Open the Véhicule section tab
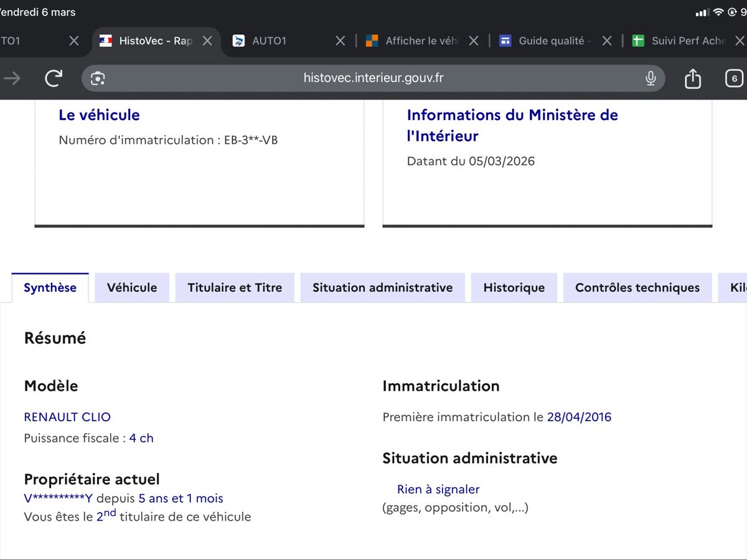Image resolution: width=747 pixels, height=560 pixels. (132, 287)
